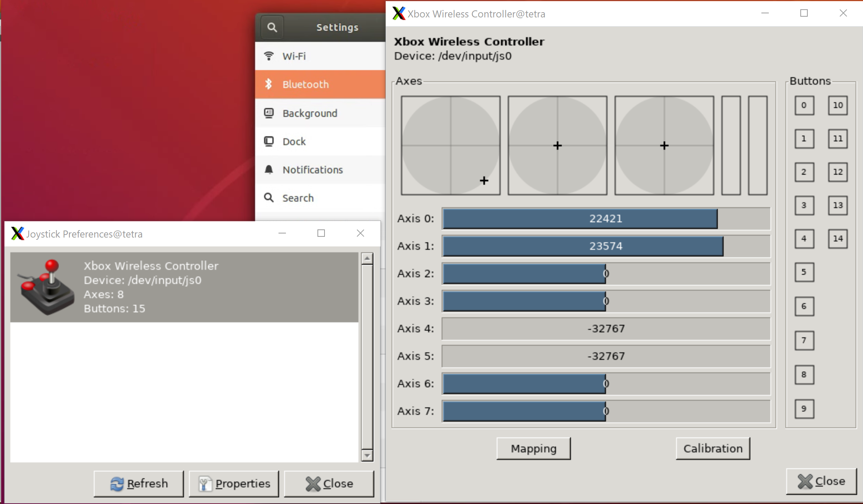Click the joystick device icon
863x504 pixels.
(x=46, y=287)
